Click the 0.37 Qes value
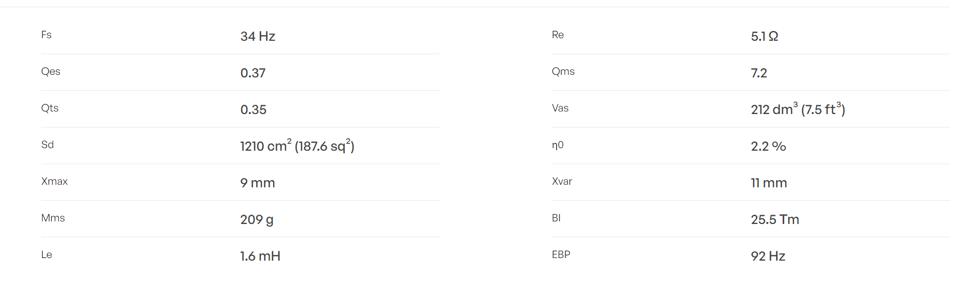Image resolution: width=980 pixels, height=305 pixels. point(253,73)
